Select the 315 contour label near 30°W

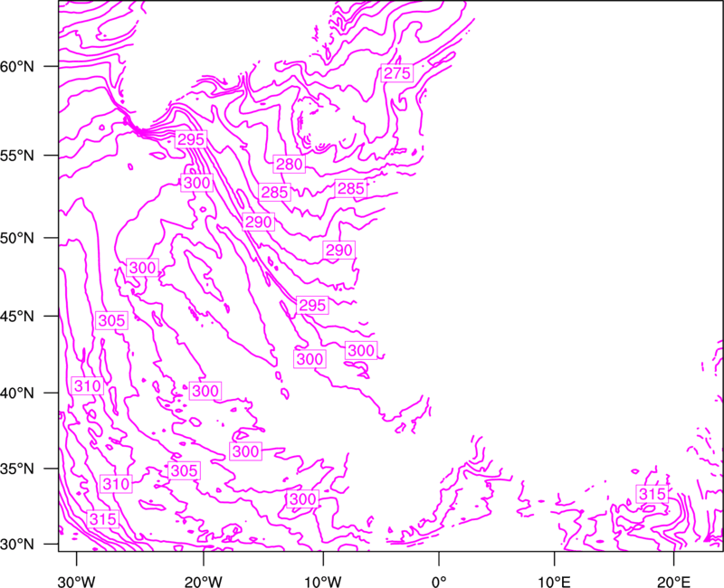pos(103,518)
